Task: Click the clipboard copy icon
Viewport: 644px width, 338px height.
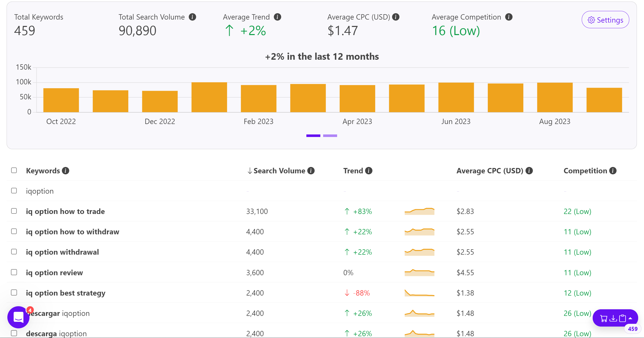Action: (x=623, y=318)
